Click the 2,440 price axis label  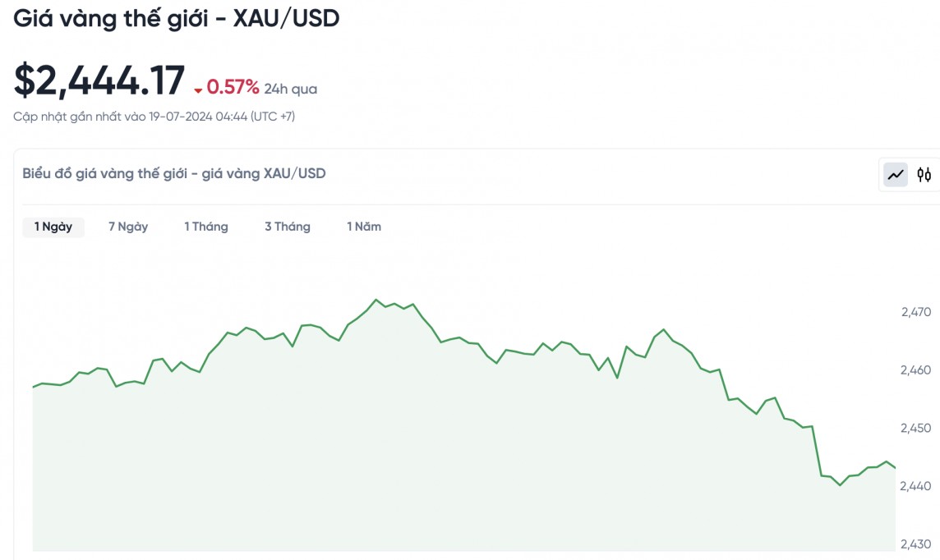[915, 486]
